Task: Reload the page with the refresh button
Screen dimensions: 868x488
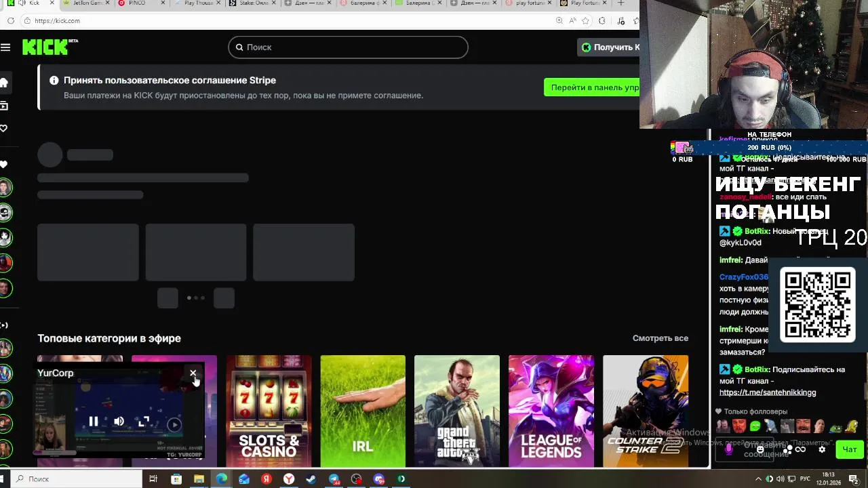Action: pos(11,21)
